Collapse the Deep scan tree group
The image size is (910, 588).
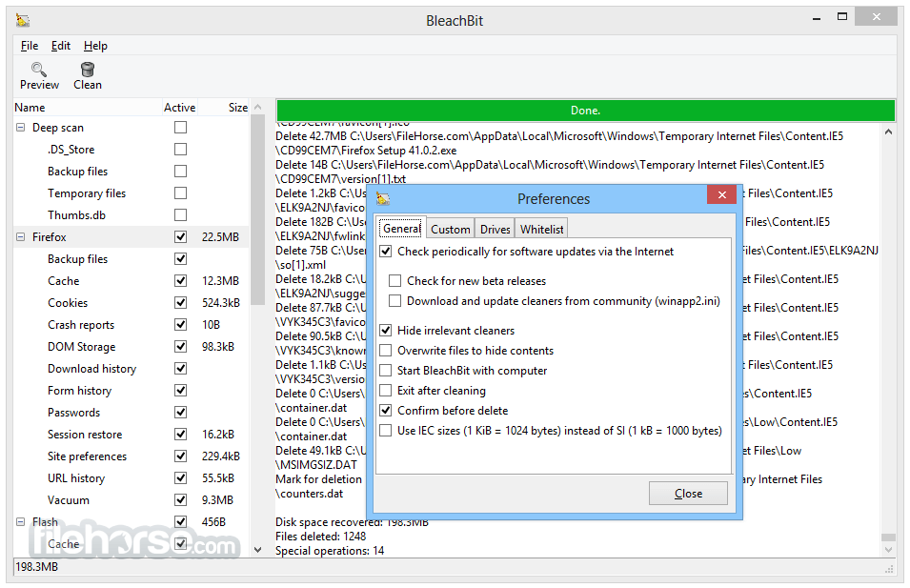20,127
